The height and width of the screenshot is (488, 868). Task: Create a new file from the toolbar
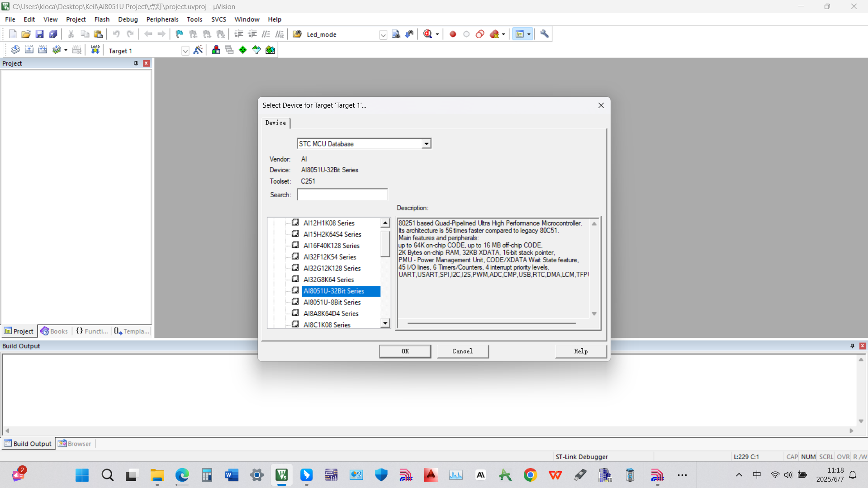[13, 34]
